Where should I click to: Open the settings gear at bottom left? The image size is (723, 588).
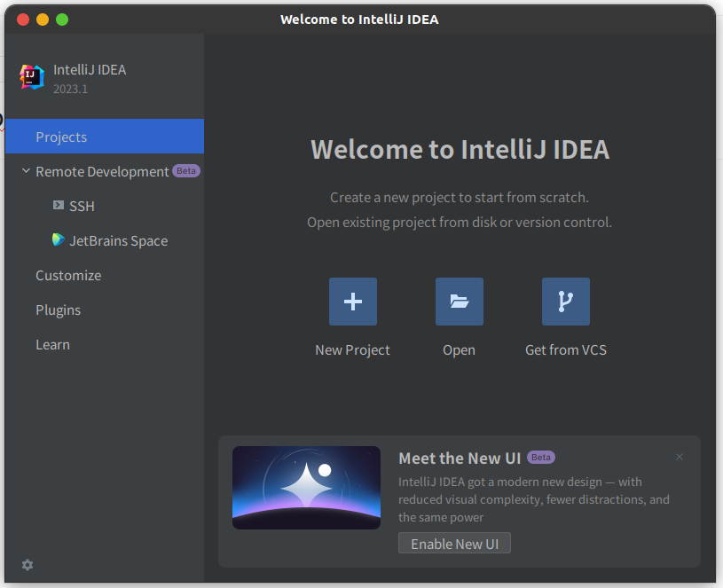(27, 565)
